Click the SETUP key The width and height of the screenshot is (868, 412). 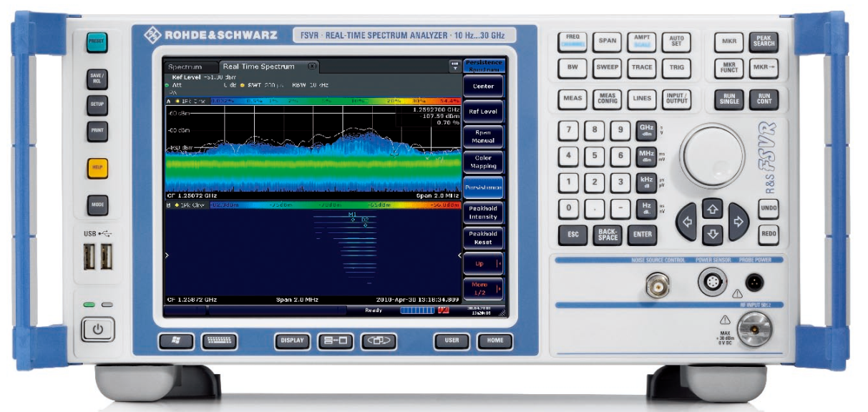[x=97, y=104]
